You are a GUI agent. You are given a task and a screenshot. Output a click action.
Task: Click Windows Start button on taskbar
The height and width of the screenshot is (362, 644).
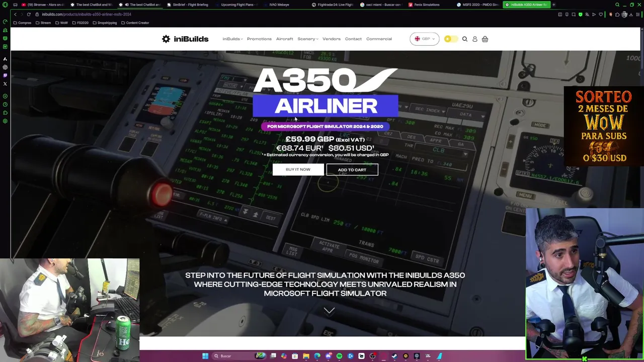coord(205,356)
